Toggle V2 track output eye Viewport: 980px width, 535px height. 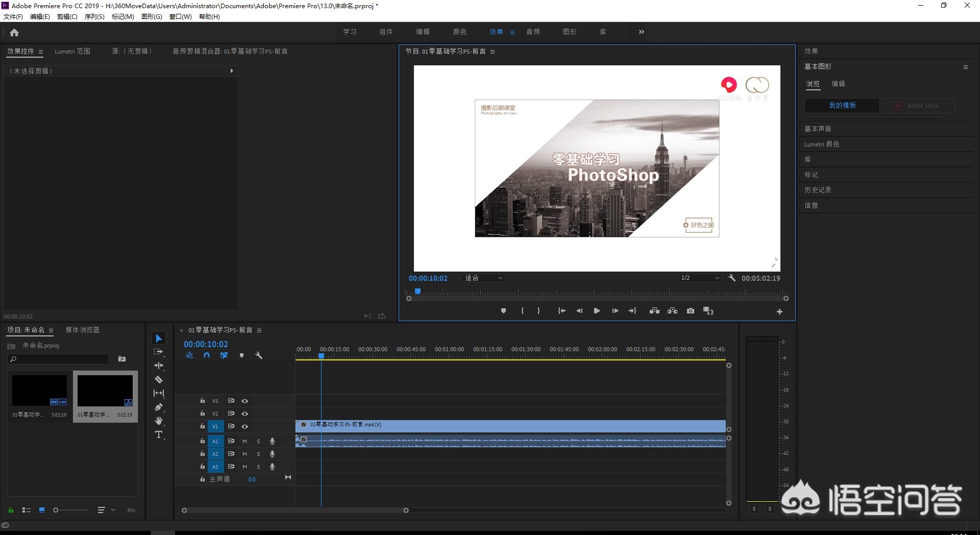click(x=244, y=414)
